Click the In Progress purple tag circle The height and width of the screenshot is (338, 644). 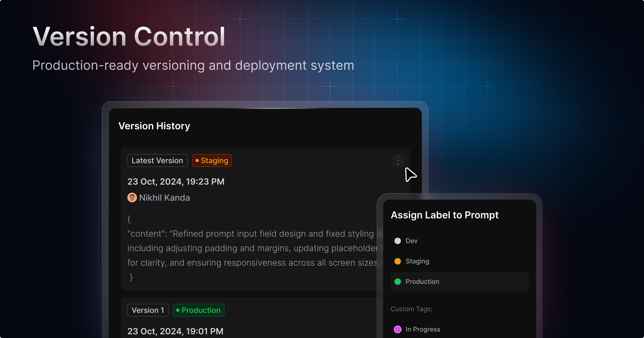click(x=398, y=329)
